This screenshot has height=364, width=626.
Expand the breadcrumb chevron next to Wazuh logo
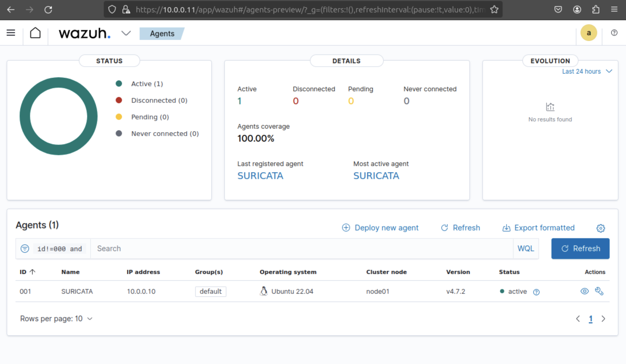[126, 33]
